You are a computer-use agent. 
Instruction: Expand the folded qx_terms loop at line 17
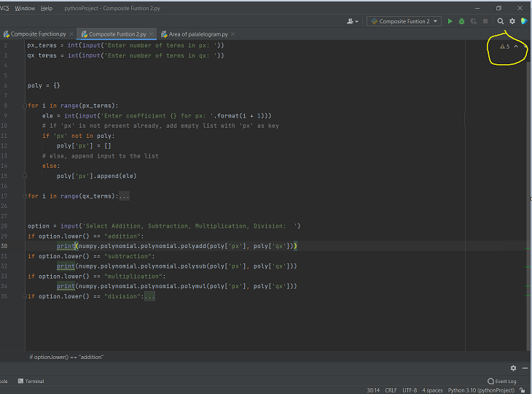(25, 196)
